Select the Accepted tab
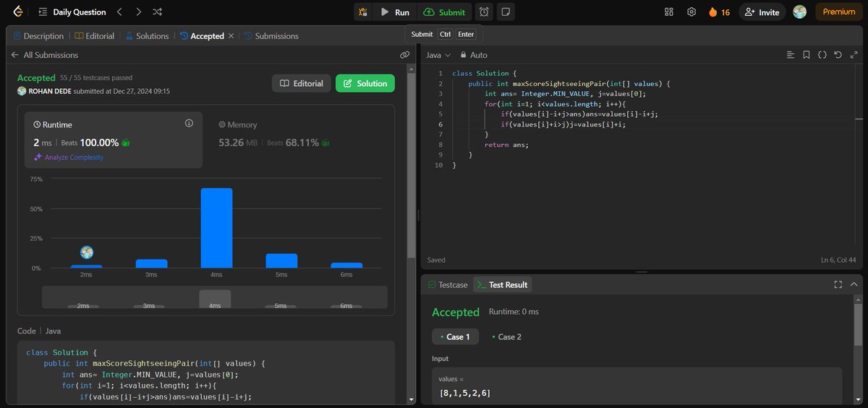Viewport: 868px width, 408px height. coord(202,36)
